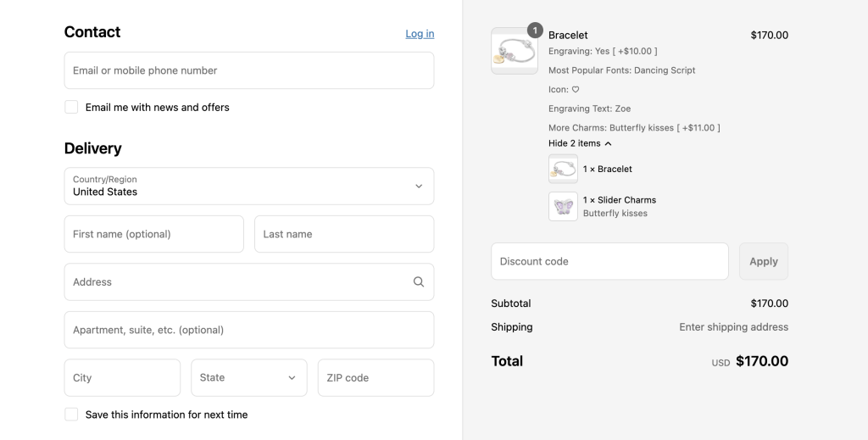The height and width of the screenshot is (440, 868).
Task: Click the Apartment, suite, etc. field
Action: click(x=249, y=330)
